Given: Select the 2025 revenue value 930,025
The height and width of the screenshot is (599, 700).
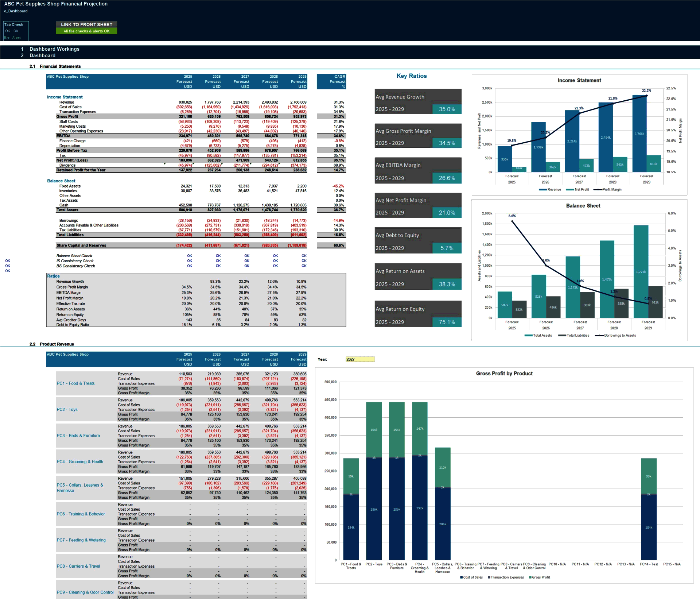Looking at the screenshot, I should (x=185, y=102).
